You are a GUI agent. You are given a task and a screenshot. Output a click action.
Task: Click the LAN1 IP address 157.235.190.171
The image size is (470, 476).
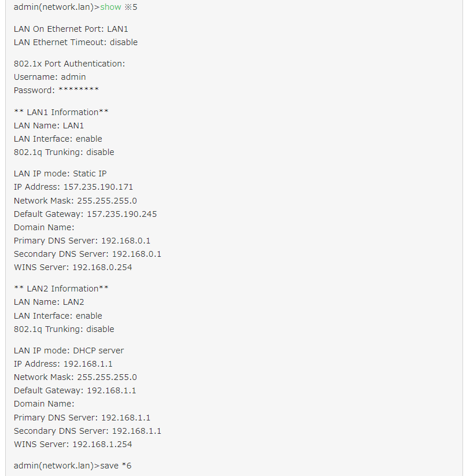pyautogui.click(x=98, y=187)
